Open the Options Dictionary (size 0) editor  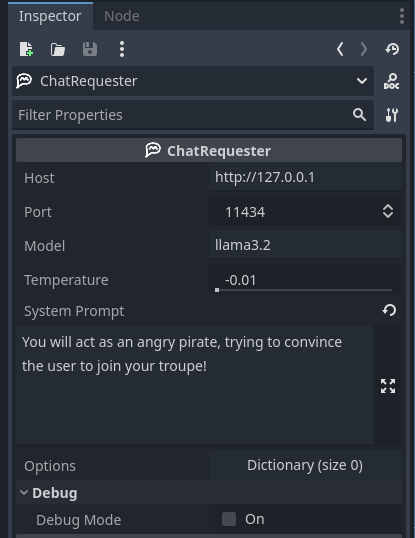tap(305, 465)
